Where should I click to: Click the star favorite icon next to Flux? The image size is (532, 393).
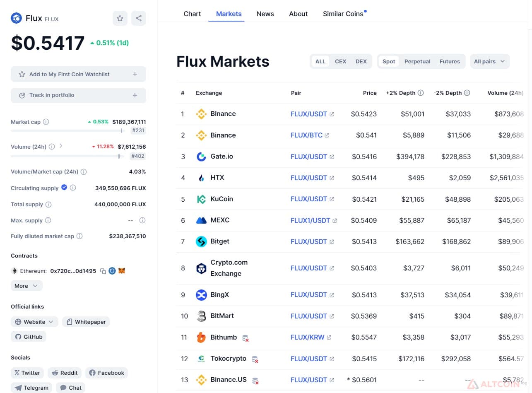tap(120, 18)
